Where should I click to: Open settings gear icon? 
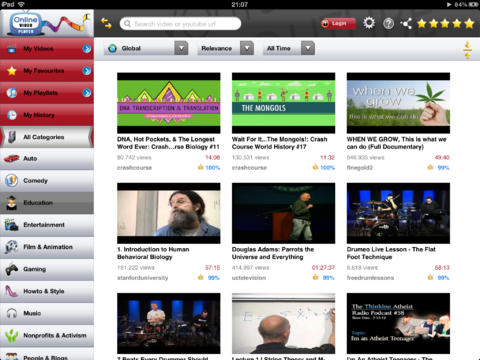pyautogui.click(x=369, y=23)
